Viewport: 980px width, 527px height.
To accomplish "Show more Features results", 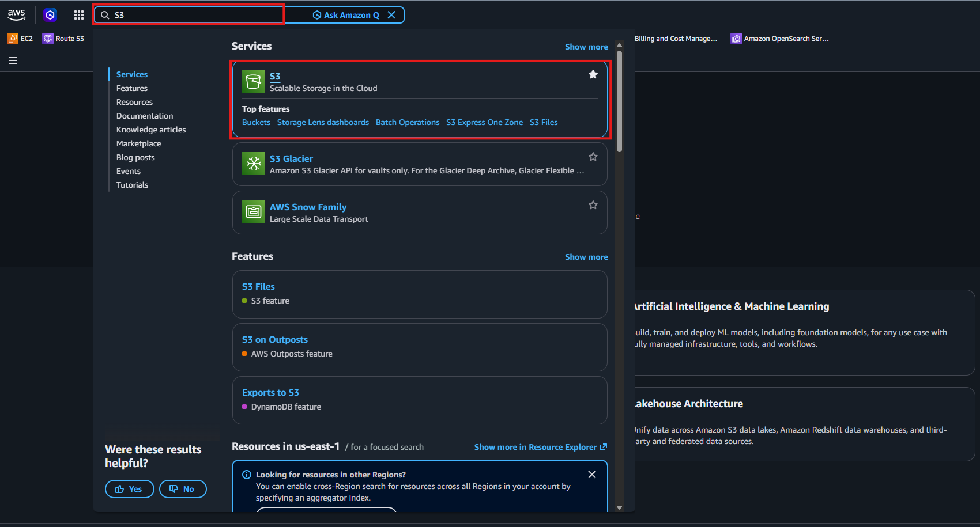I will [586, 257].
